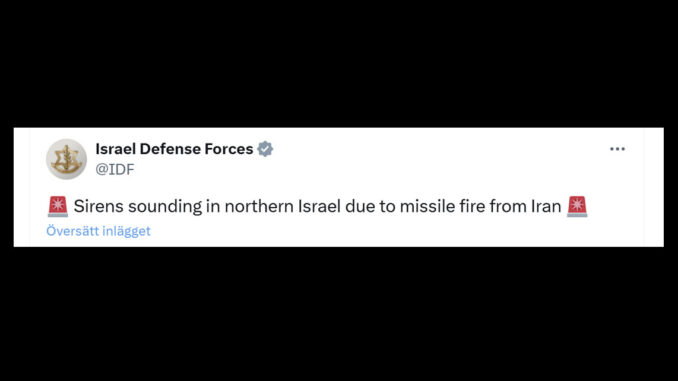This screenshot has width=678, height=381.
Task: Click 'inlägget' in the translate link
Action: pos(127,231)
